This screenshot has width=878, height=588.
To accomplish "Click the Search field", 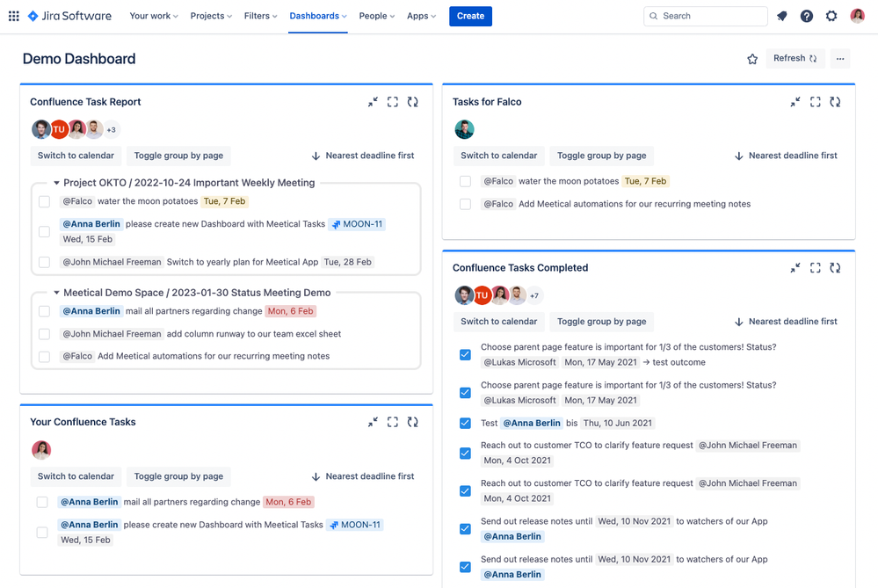I will pos(706,16).
